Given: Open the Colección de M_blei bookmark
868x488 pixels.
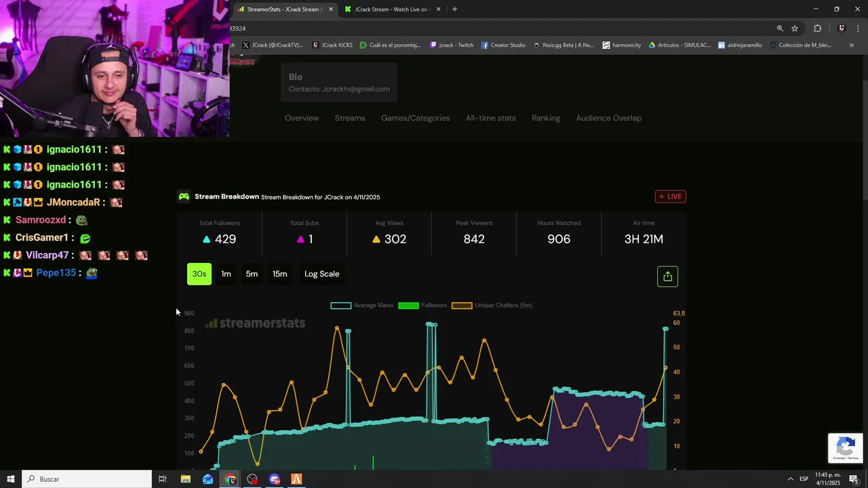Looking at the screenshot, I should tap(800, 45).
